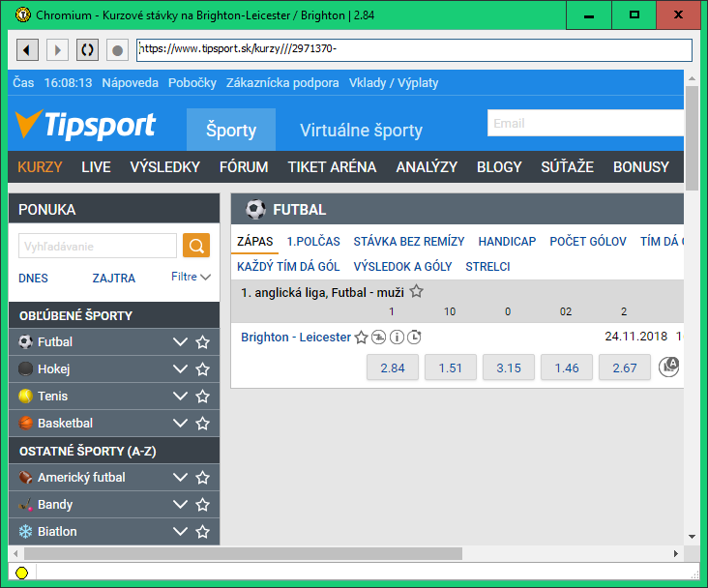Mark Americký futbal as favorite star

click(203, 478)
